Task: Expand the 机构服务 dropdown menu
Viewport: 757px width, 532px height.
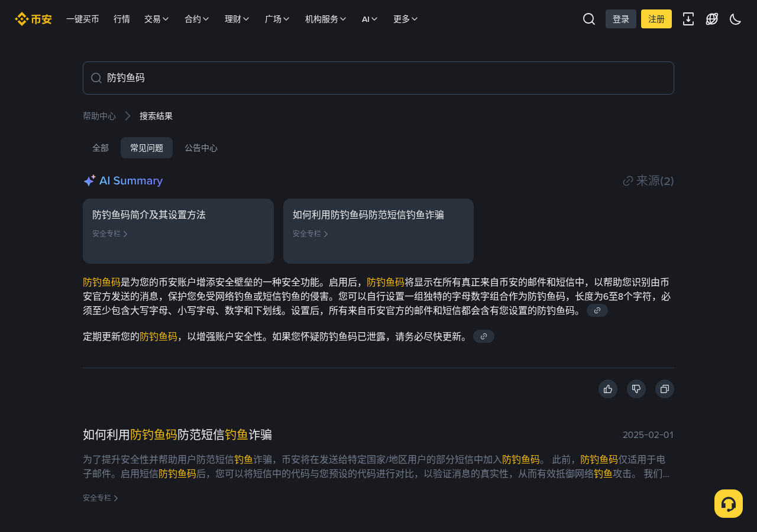Action: pyautogui.click(x=326, y=19)
